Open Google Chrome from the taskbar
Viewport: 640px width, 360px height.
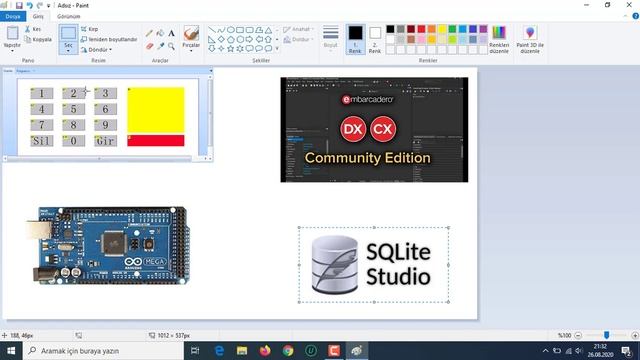[288, 351]
